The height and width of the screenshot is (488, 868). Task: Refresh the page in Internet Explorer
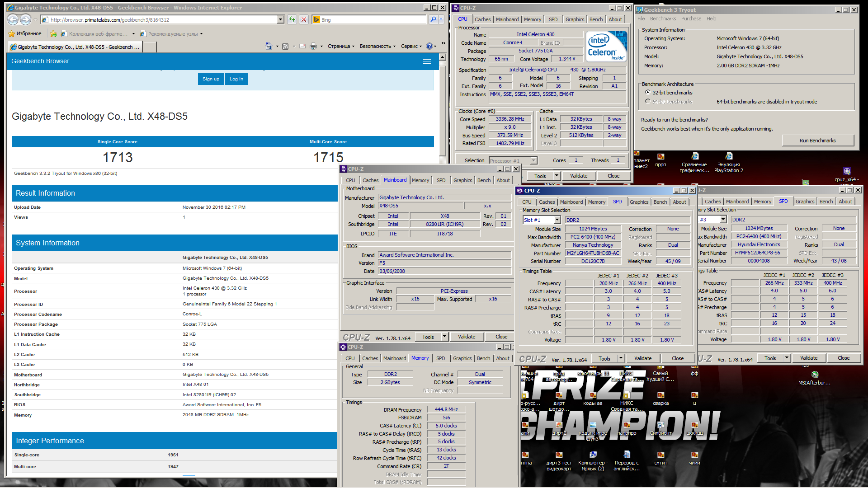point(292,19)
